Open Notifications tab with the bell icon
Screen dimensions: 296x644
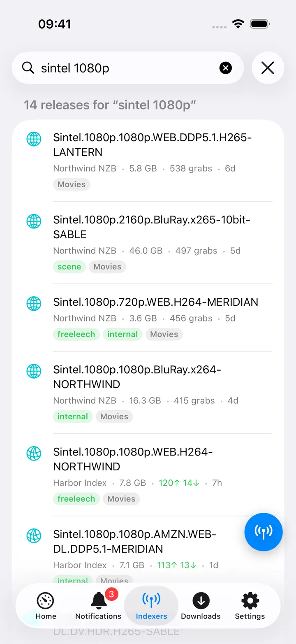[98, 606]
